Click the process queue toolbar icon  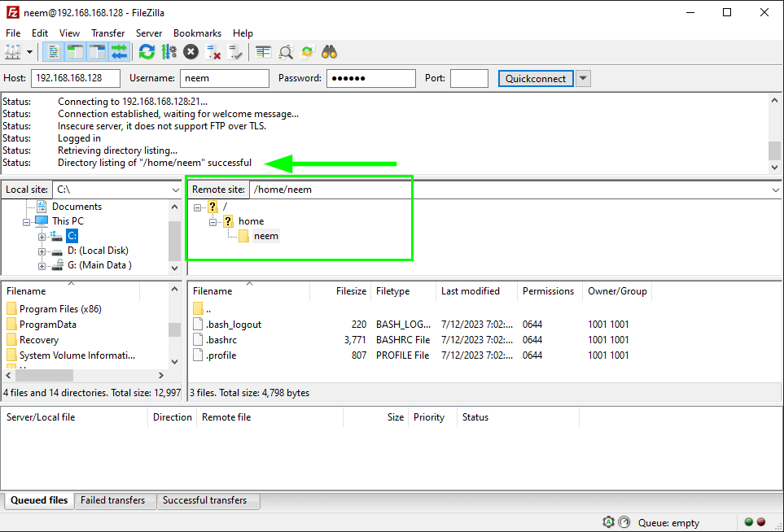pyautogui.click(x=169, y=52)
